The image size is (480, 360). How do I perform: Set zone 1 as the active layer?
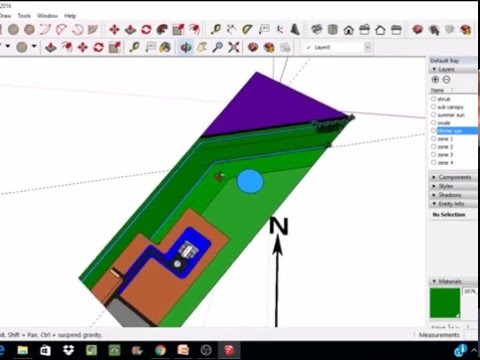coord(433,139)
